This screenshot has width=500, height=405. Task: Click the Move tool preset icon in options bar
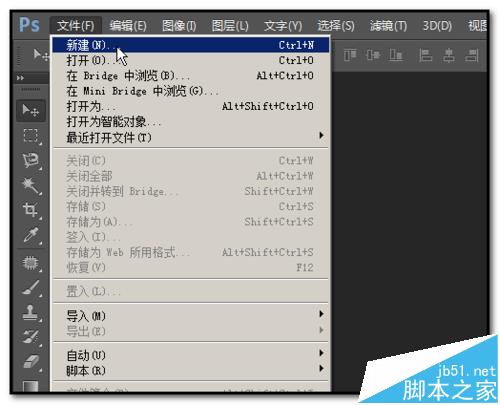coord(40,55)
